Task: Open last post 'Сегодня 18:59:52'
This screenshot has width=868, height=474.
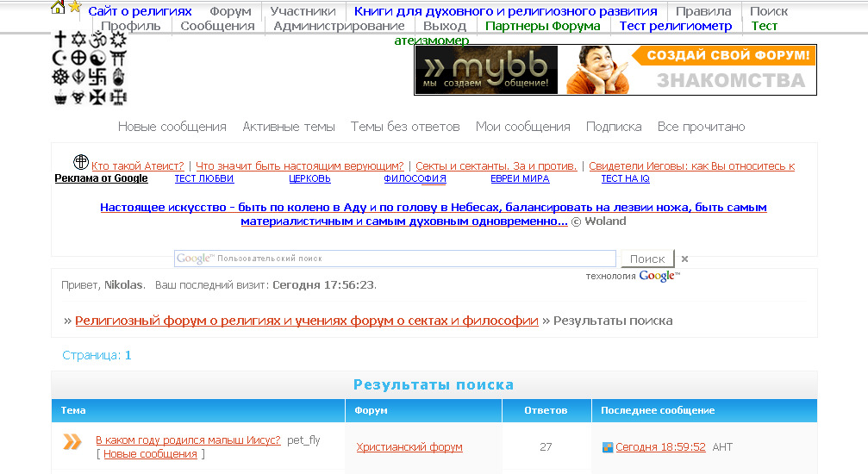Action: (x=660, y=447)
